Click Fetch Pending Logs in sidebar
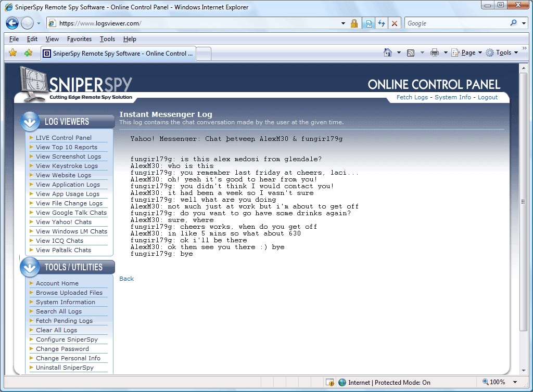 coord(64,321)
